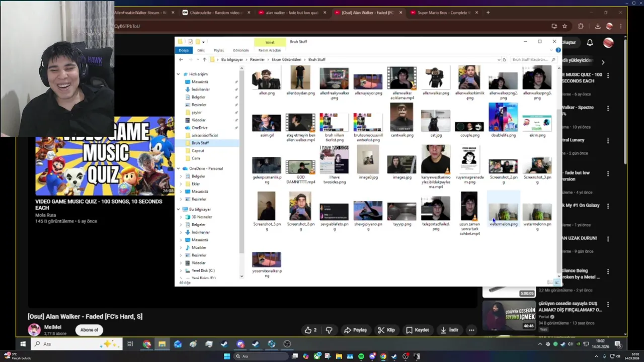Open address bar history dropdown arrow
Image resolution: width=644 pixels, height=362 pixels.
point(498,59)
